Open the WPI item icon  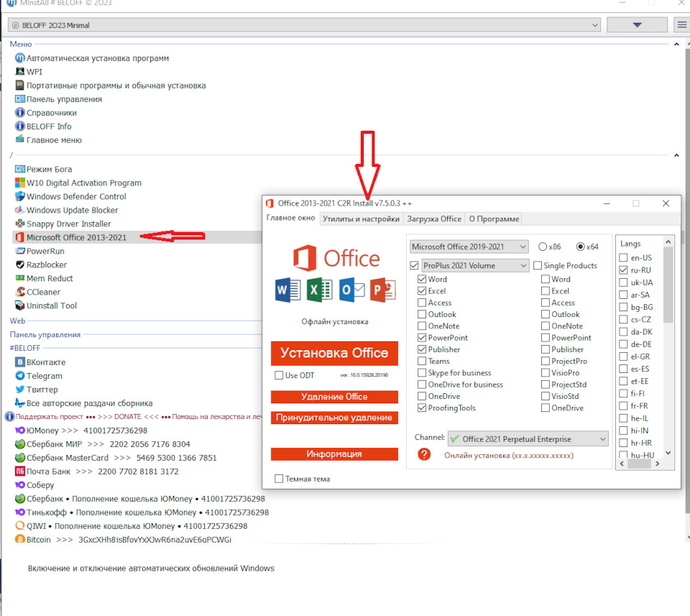(20, 71)
